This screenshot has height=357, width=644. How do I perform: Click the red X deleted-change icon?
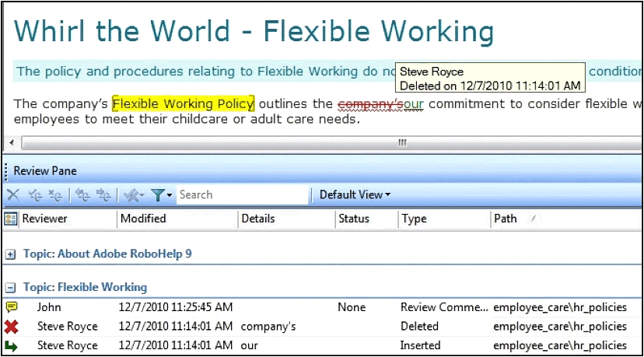11,327
